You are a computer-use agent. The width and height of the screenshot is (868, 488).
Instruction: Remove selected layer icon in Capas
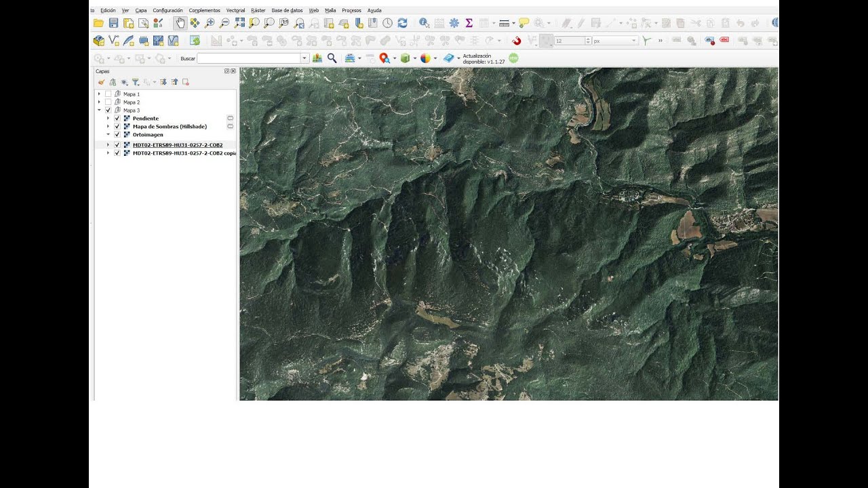[x=186, y=82]
